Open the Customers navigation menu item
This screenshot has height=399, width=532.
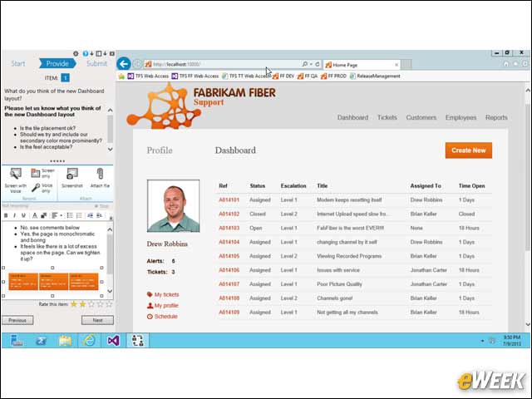click(x=421, y=117)
